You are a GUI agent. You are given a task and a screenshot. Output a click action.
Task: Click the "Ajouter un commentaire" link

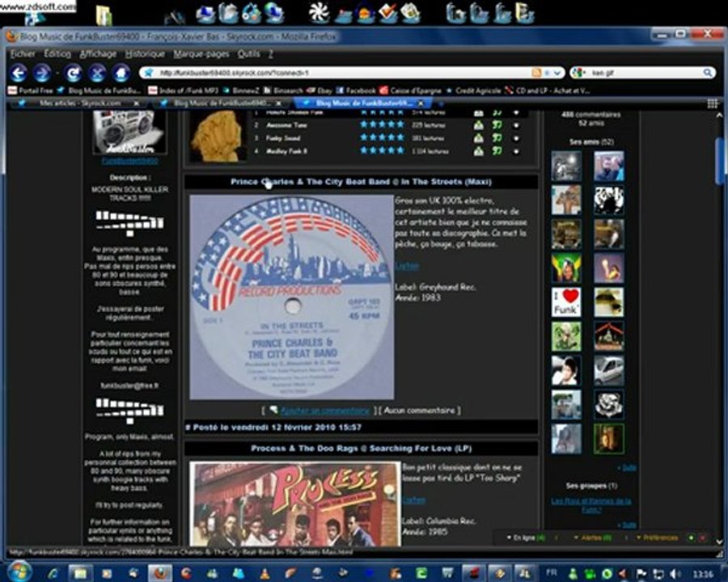coord(325,411)
